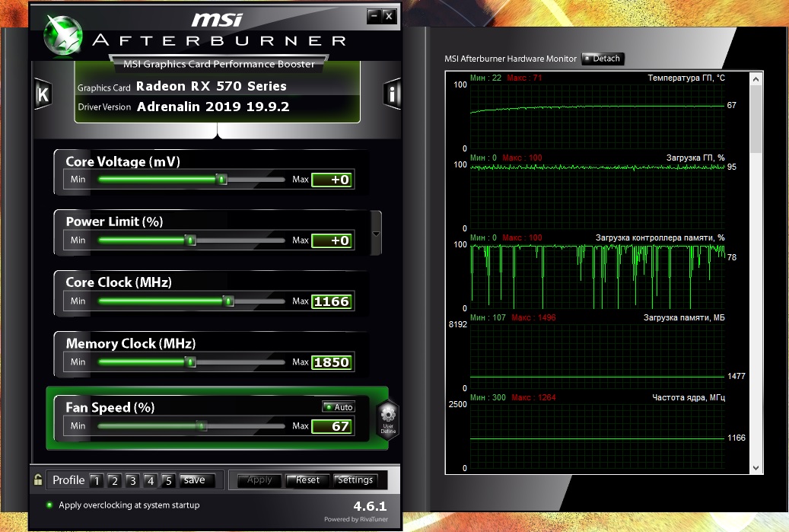789x532 pixels.
Task: Click the hardware monitor scrollbar thumb
Action: (756, 119)
